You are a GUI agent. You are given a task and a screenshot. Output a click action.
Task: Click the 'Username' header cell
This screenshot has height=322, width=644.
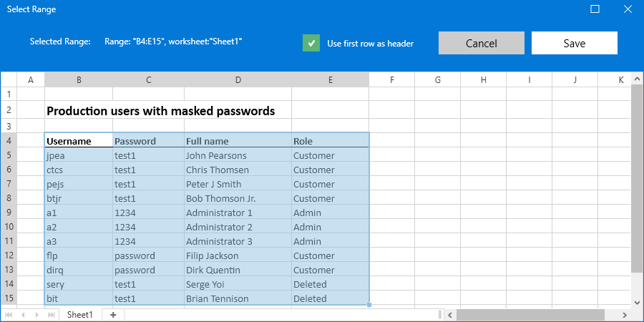pos(78,141)
